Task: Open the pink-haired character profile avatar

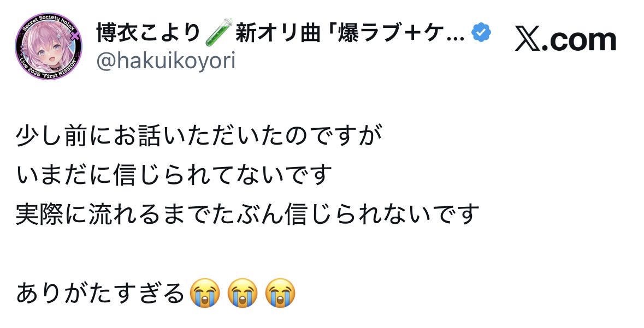Action: coord(49,46)
